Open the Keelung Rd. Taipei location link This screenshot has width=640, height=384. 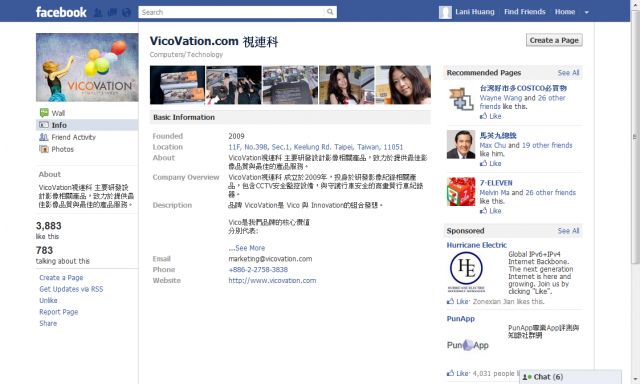[x=316, y=147]
